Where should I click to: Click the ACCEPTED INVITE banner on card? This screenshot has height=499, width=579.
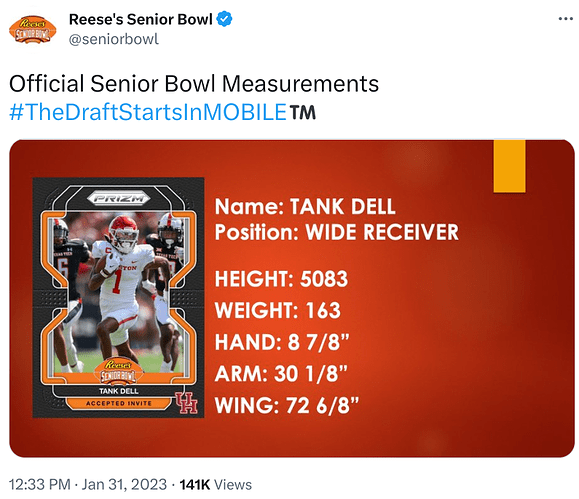[x=119, y=403]
